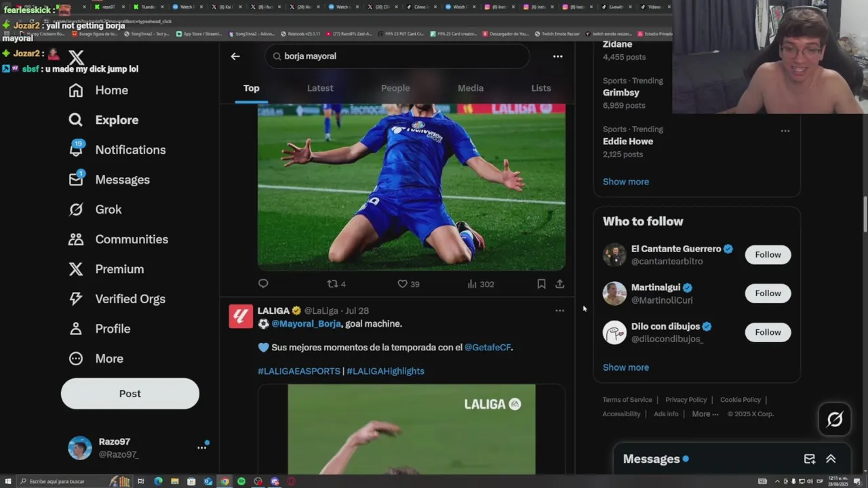Viewport: 868px width, 488px height.
Task: Switch to the People tab
Action: (395, 88)
